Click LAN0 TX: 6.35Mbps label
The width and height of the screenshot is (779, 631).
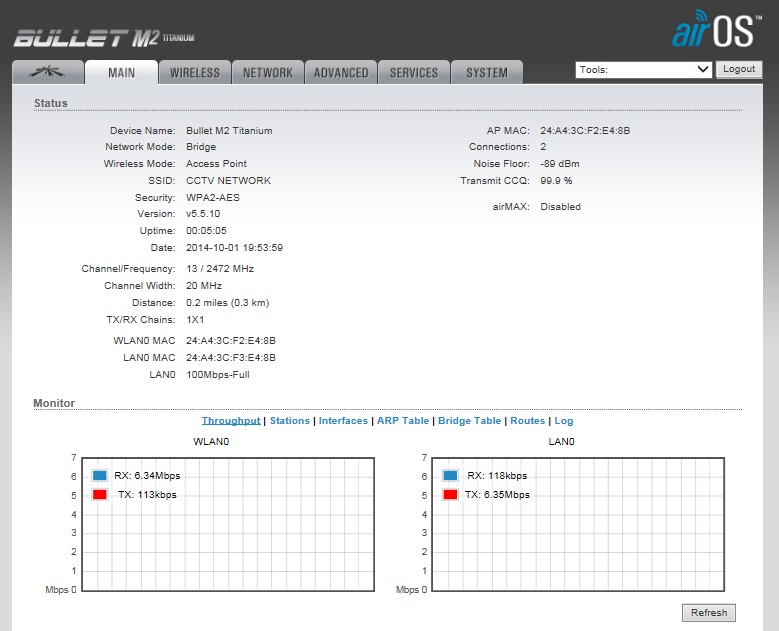pyautogui.click(x=497, y=494)
